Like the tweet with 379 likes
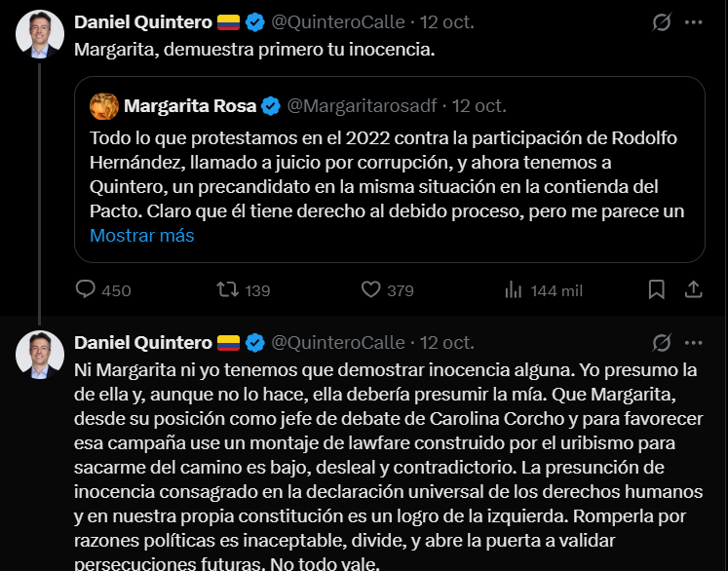Image resolution: width=728 pixels, height=571 pixels. 370,289
